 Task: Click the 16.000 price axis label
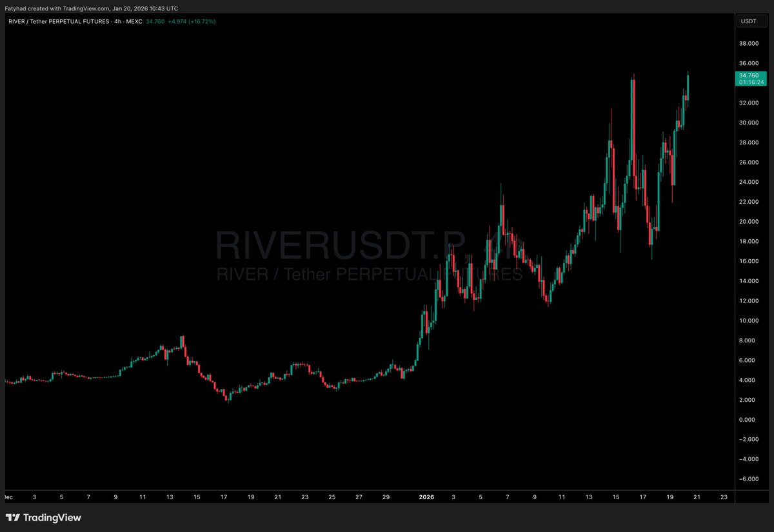(749, 261)
